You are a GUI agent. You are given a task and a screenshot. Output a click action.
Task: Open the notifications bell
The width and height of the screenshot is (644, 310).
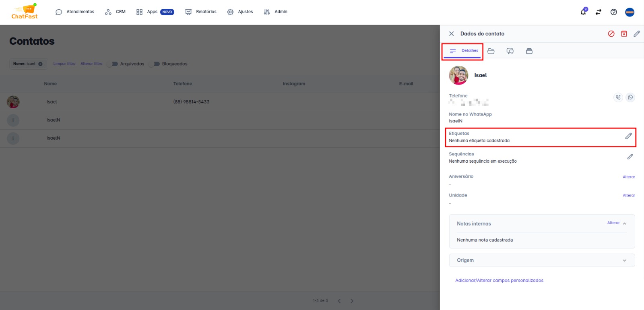pyautogui.click(x=583, y=12)
